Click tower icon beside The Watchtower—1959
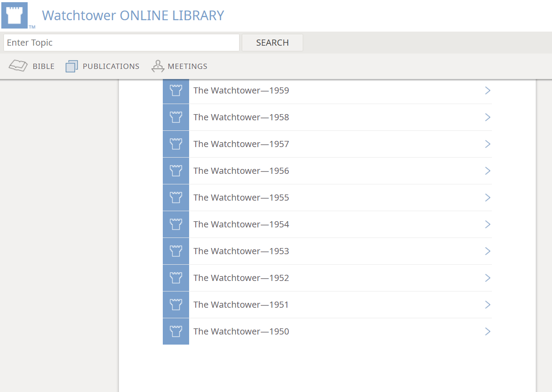 [176, 90]
